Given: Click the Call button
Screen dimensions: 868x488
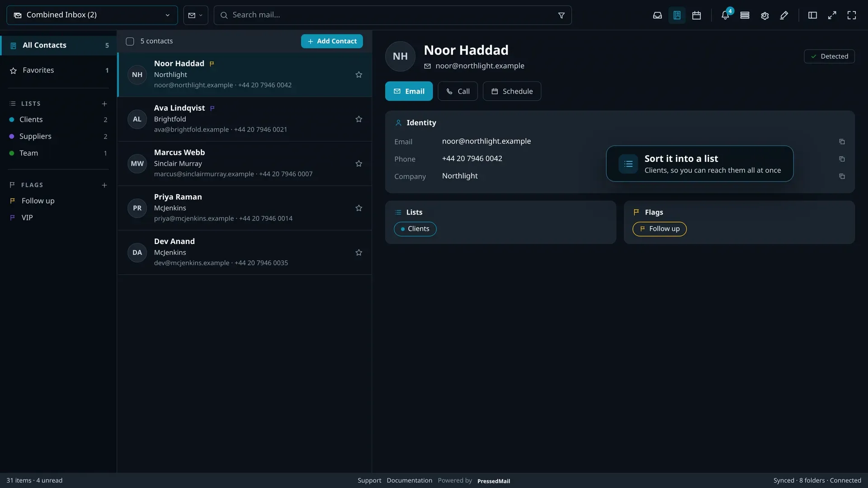Looking at the screenshot, I should point(458,91).
